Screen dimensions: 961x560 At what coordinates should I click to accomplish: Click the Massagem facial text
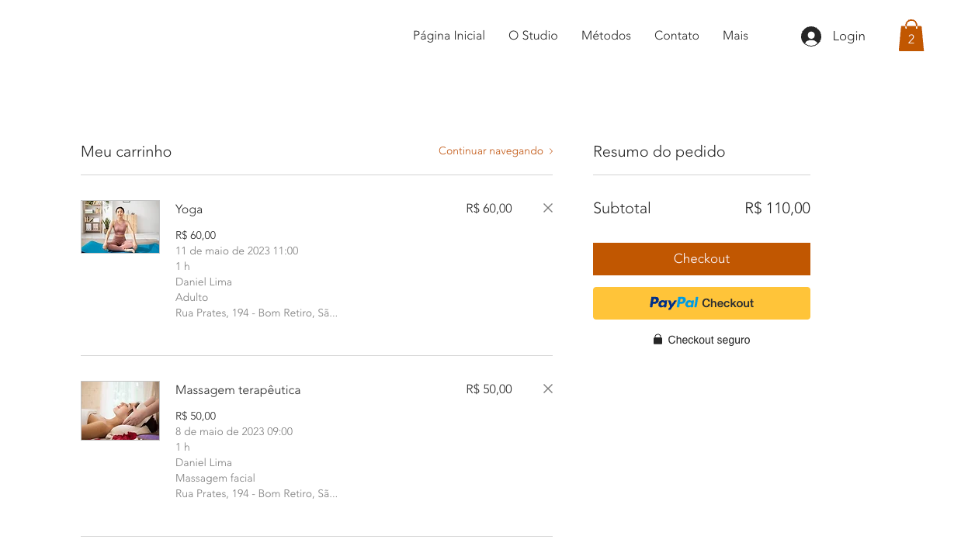(215, 478)
